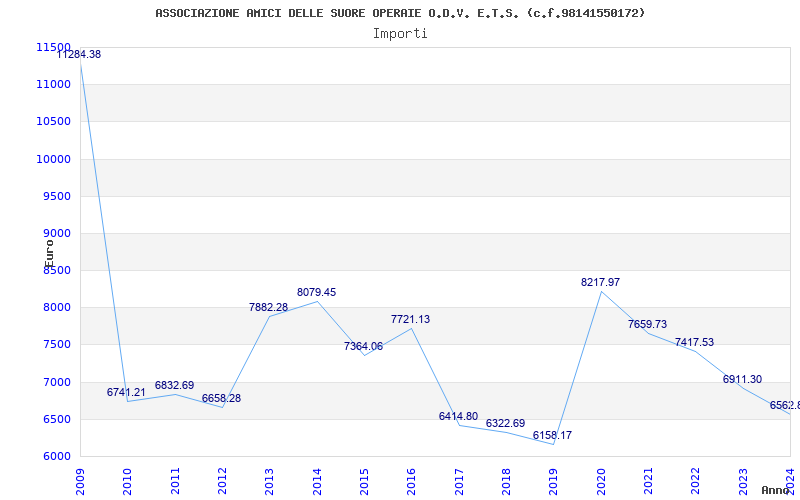
Task: Click the 6500 y-axis tick label
Action: click(x=56, y=419)
